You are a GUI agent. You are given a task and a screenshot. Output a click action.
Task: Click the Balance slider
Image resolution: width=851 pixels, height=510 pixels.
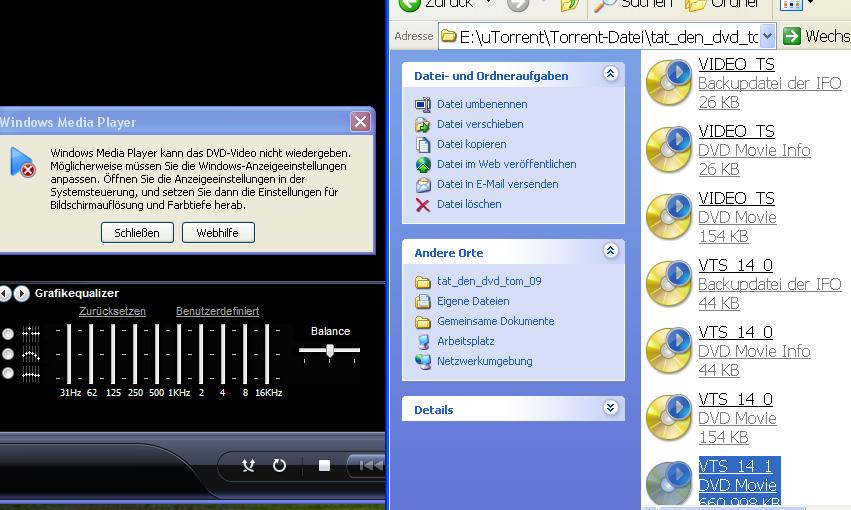(x=330, y=350)
